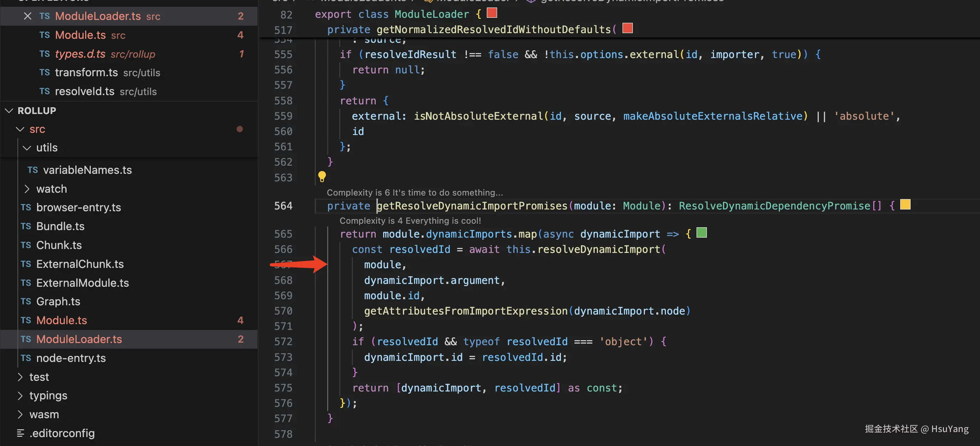Close the ModuleLoader.ts open editor
Viewport: 980px width, 446px height.
coord(27,16)
